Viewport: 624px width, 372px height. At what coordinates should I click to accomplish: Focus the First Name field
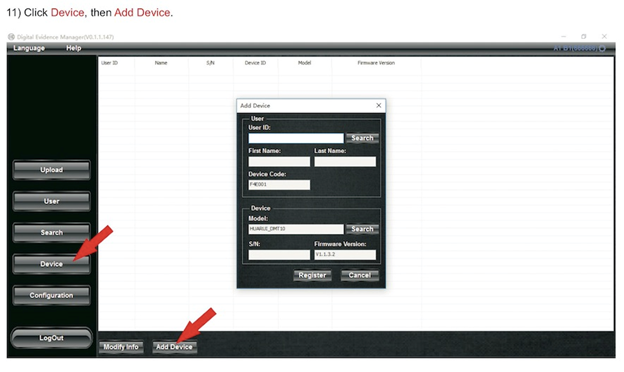(x=279, y=162)
